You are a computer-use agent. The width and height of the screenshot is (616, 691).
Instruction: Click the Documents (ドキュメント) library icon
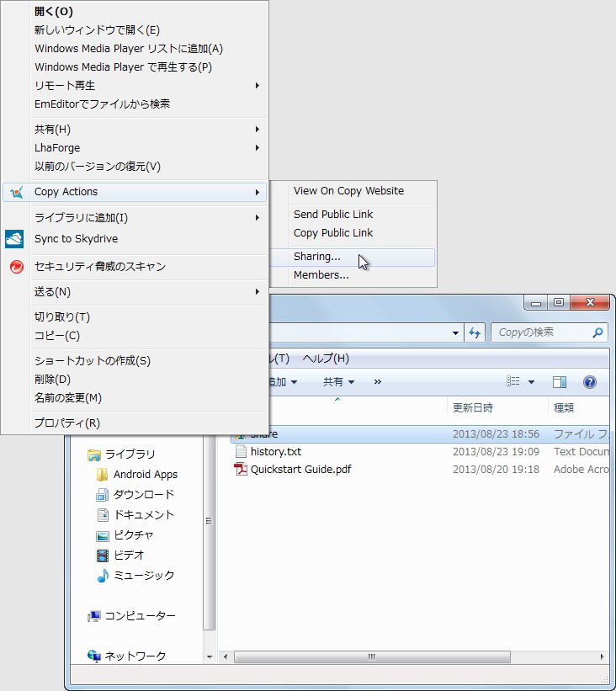pos(103,515)
